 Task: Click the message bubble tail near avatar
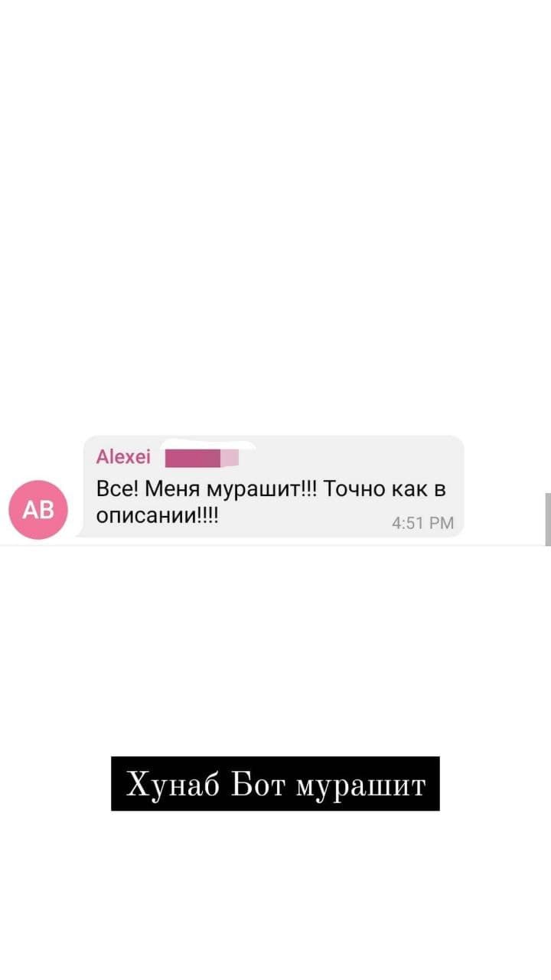point(80,534)
